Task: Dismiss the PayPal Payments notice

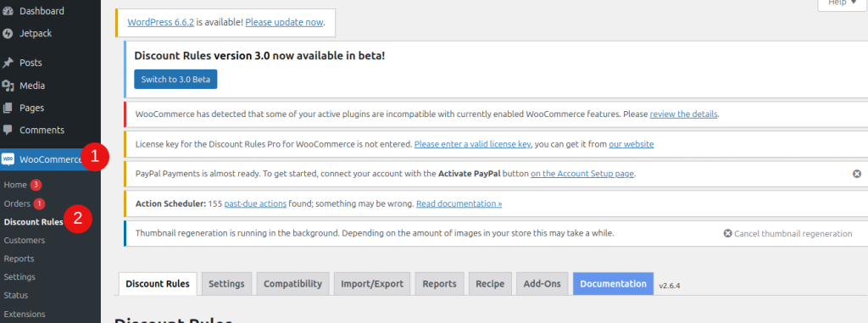Action: tap(856, 174)
